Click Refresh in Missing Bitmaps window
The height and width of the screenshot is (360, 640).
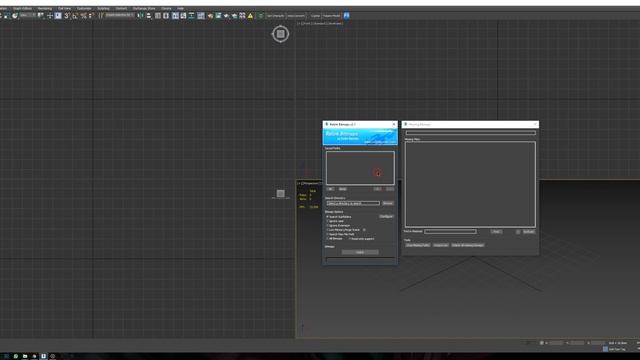tap(529, 231)
